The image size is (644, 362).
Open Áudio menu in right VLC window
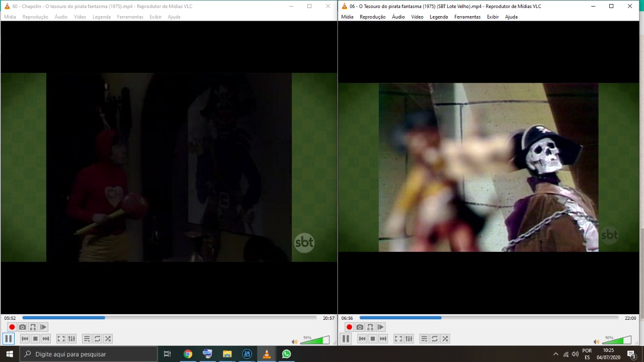click(398, 17)
